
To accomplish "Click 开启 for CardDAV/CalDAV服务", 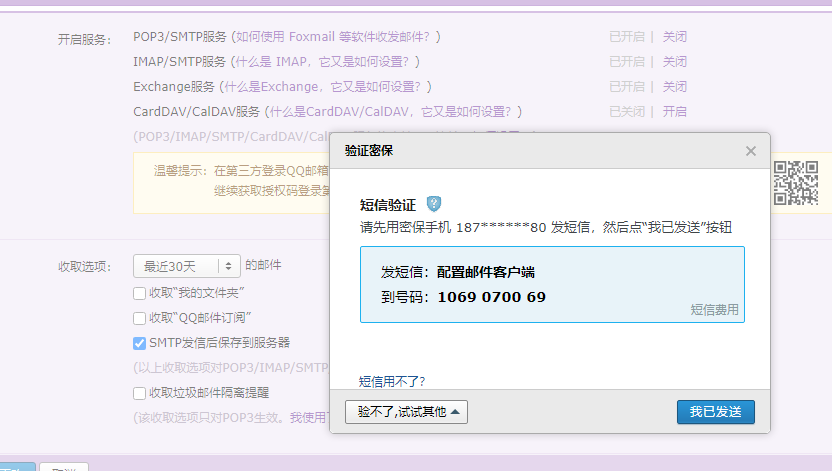I will (x=675, y=112).
